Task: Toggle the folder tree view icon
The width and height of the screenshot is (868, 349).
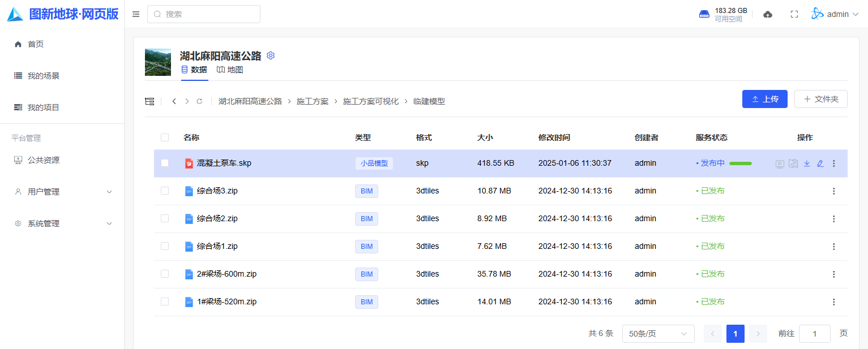Action: (x=149, y=101)
